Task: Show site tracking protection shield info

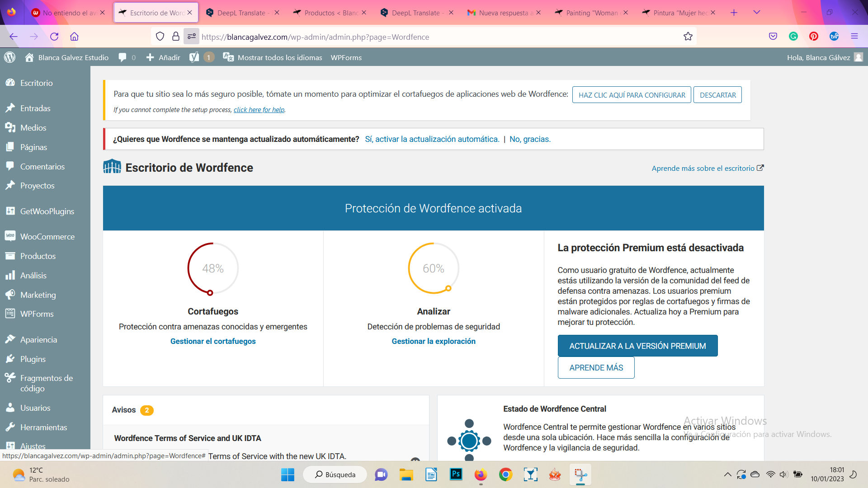Action: pyautogui.click(x=160, y=37)
